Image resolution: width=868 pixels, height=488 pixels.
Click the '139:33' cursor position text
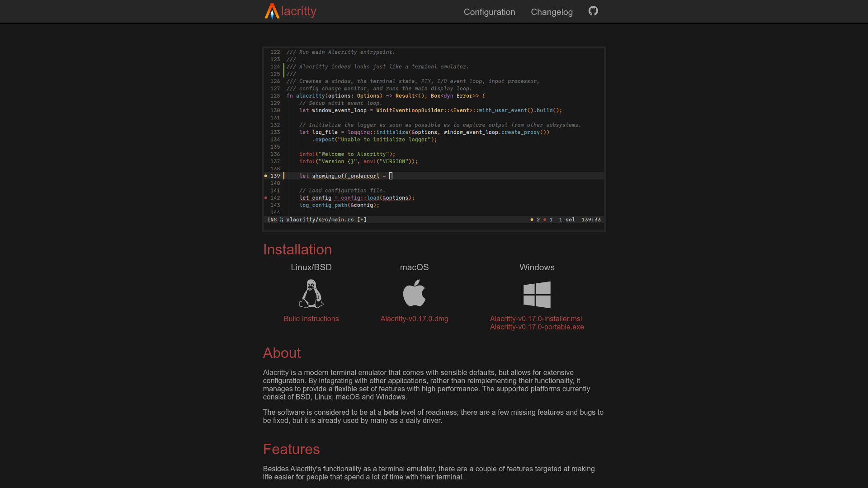point(591,220)
